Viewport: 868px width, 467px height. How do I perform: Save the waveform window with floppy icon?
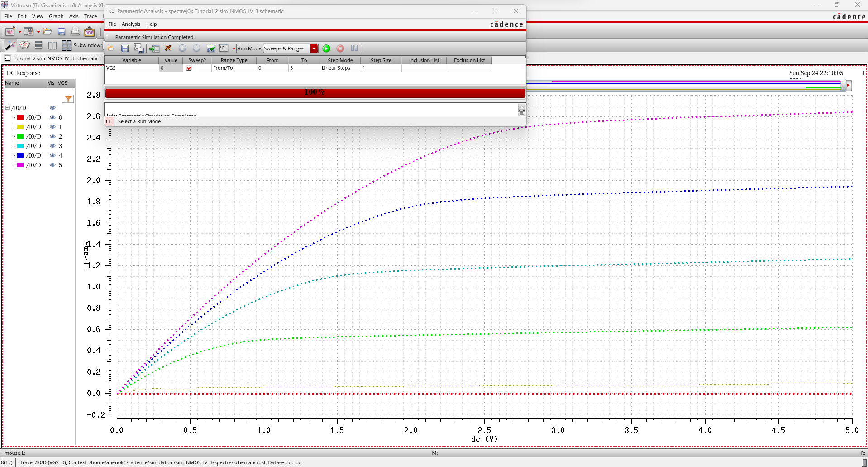(x=62, y=32)
